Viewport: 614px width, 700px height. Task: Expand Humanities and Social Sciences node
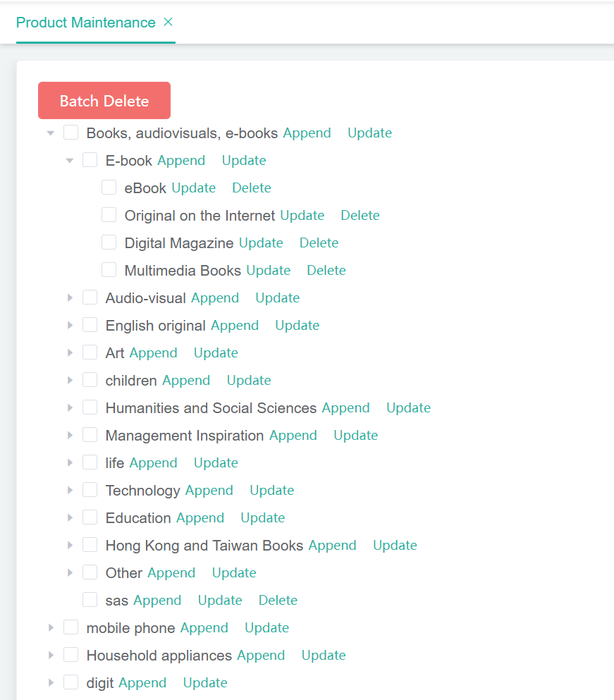point(70,407)
